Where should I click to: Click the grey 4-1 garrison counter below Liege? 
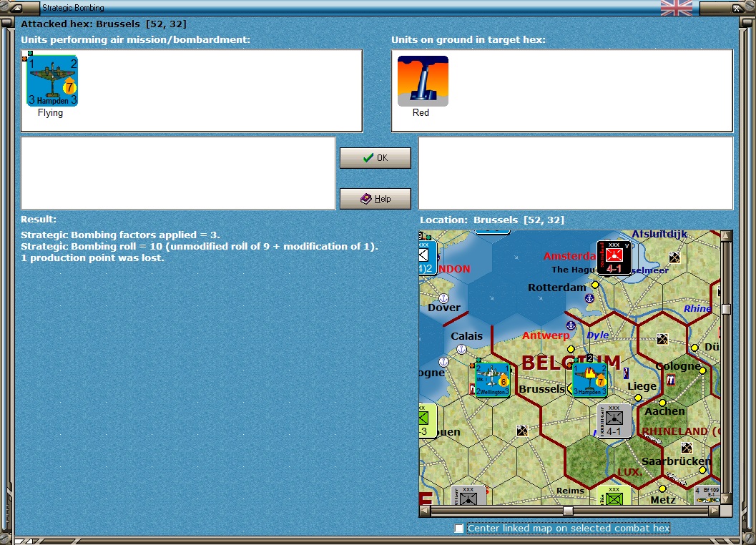click(x=614, y=421)
